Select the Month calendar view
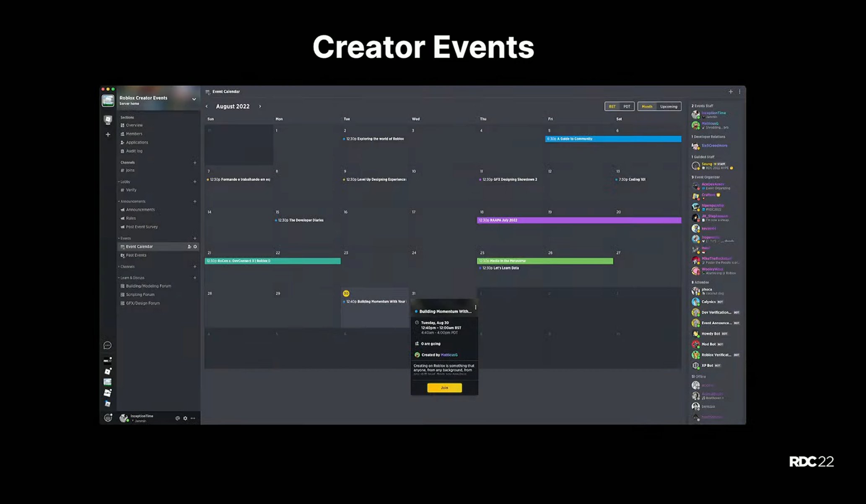Screen dimensions: 866x504 (647, 106)
